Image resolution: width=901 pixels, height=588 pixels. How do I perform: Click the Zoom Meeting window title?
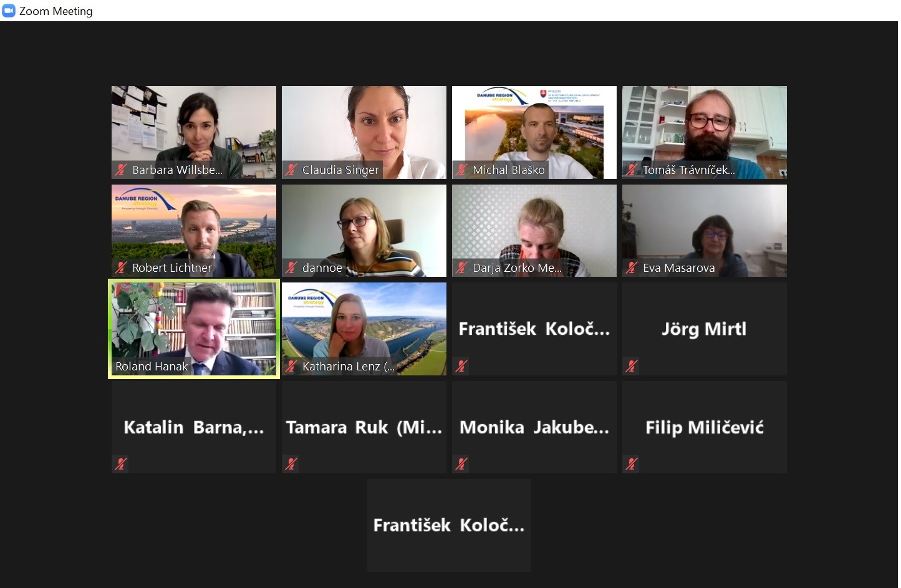tap(56, 11)
